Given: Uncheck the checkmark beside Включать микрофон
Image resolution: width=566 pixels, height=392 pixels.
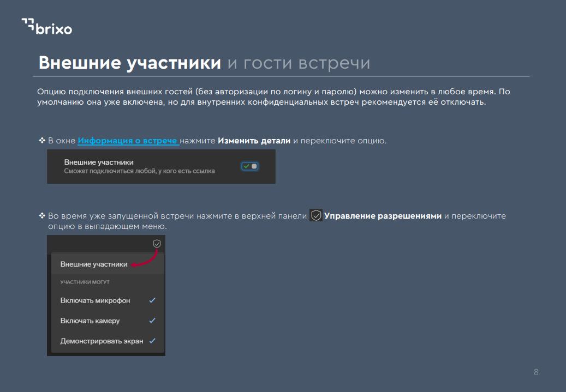Looking at the screenshot, I should (152, 300).
